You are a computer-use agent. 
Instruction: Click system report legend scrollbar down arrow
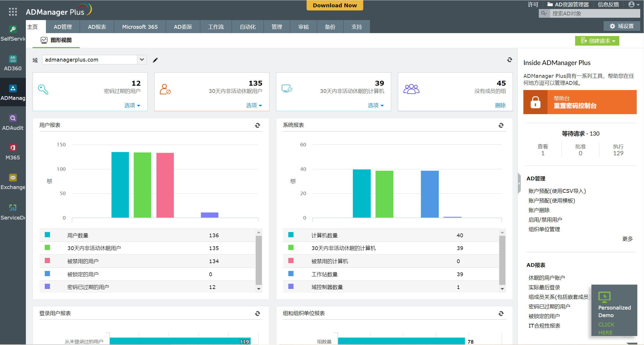pos(502,289)
